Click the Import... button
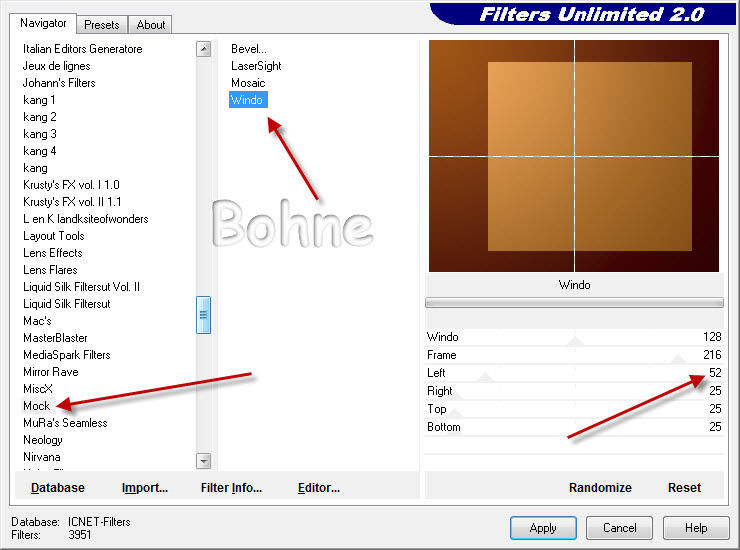This screenshot has height=550, width=740. (145, 487)
